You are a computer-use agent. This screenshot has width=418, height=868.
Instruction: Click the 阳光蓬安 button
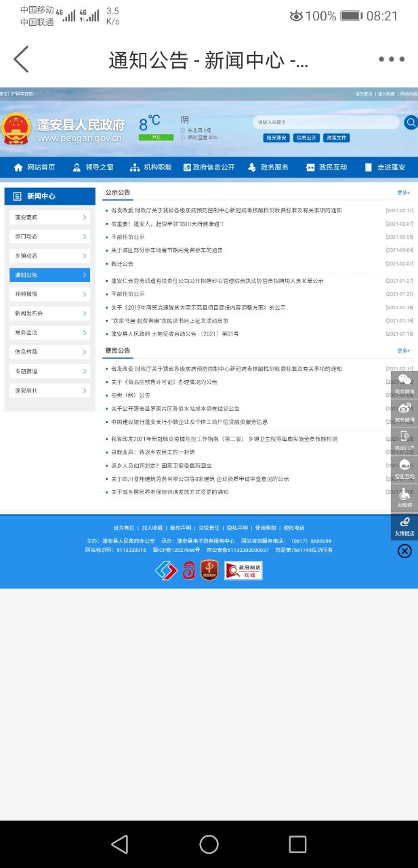tap(276, 138)
